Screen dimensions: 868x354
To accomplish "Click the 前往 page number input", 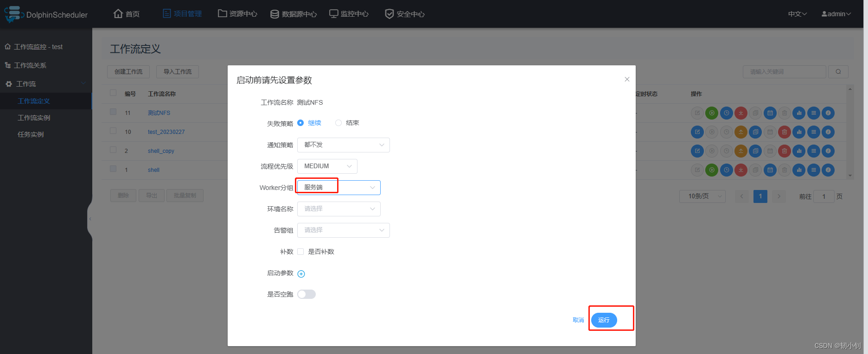I will (824, 196).
